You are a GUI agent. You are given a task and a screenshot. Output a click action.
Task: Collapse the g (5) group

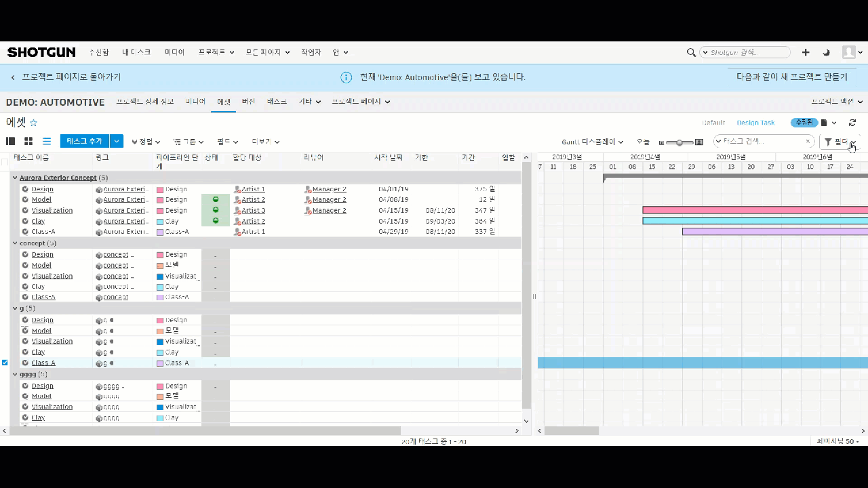[15, 308]
